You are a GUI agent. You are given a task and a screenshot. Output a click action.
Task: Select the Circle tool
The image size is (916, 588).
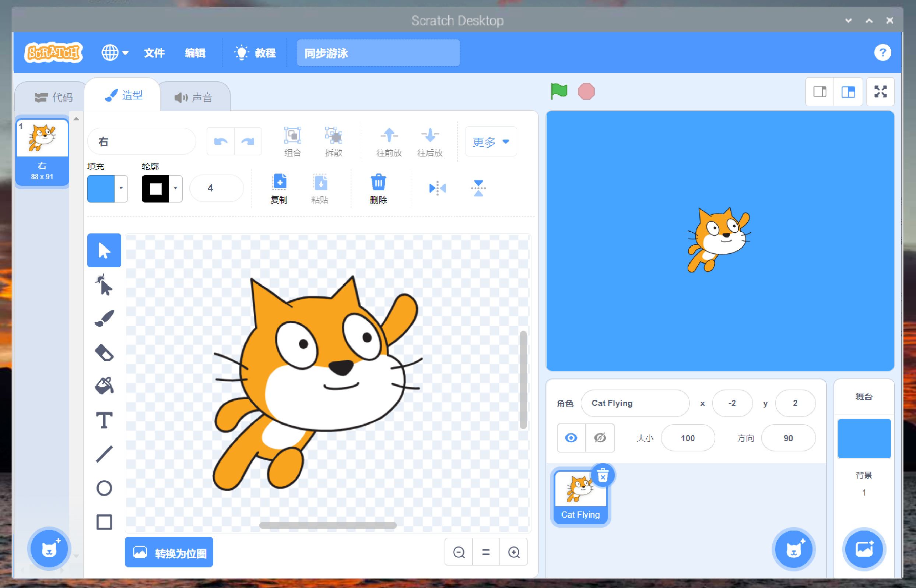point(104,488)
